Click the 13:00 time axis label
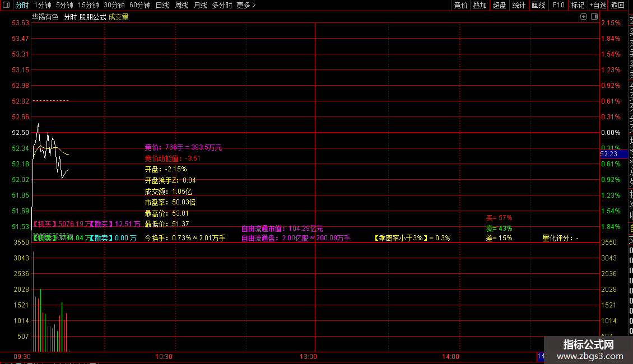Image resolution: width=633 pixels, height=364 pixels. [x=308, y=356]
